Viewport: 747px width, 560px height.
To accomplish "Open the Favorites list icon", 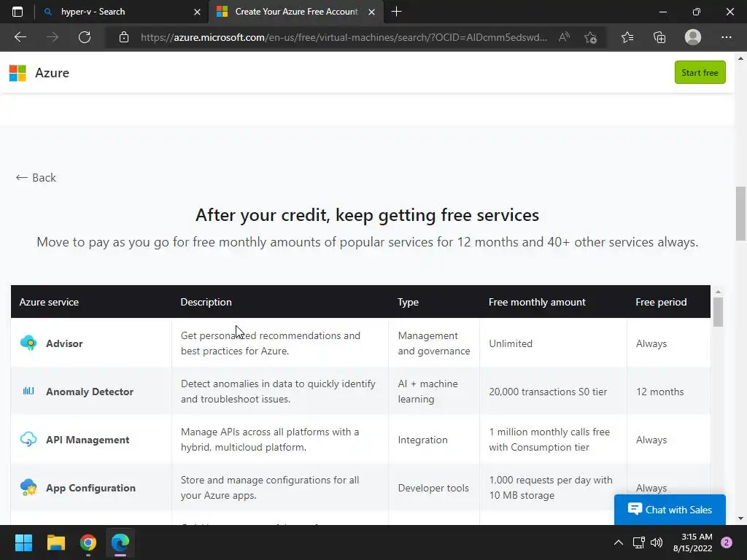I will pos(627,37).
